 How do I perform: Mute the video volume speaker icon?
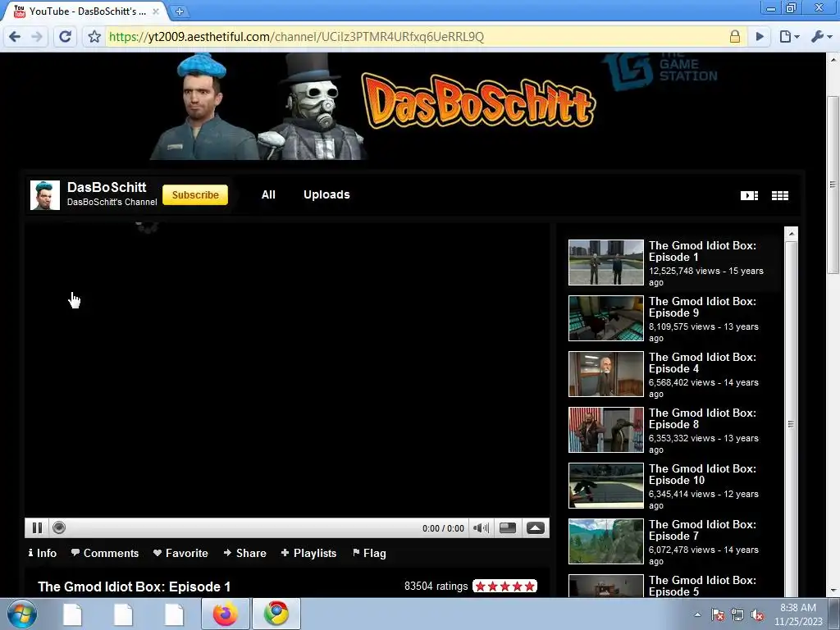(x=481, y=527)
